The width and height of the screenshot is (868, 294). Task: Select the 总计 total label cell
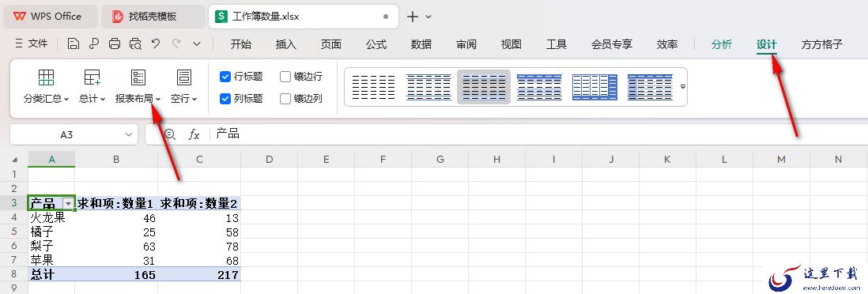pyautogui.click(x=51, y=274)
